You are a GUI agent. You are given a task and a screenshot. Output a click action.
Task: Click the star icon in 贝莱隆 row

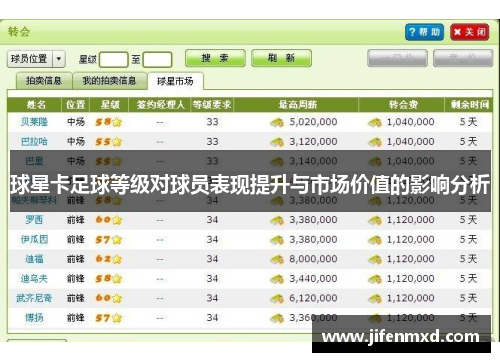pyautogui.click(x=117, y=122)
